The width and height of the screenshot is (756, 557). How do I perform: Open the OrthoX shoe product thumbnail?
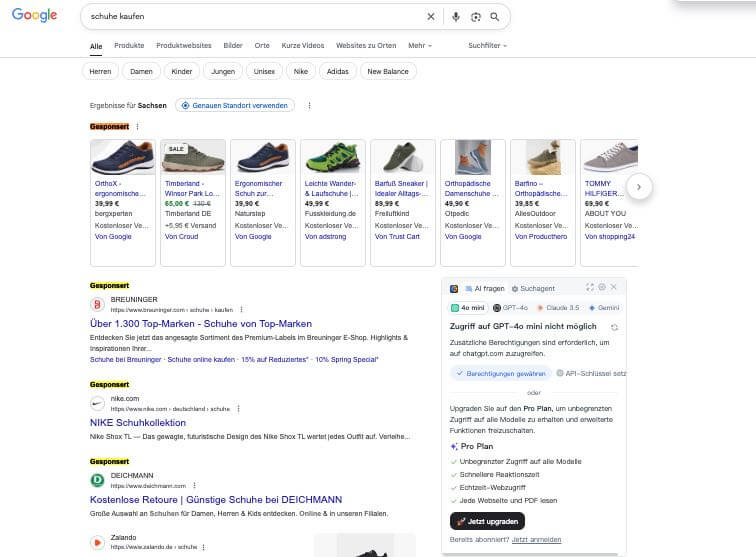[123, 157]
